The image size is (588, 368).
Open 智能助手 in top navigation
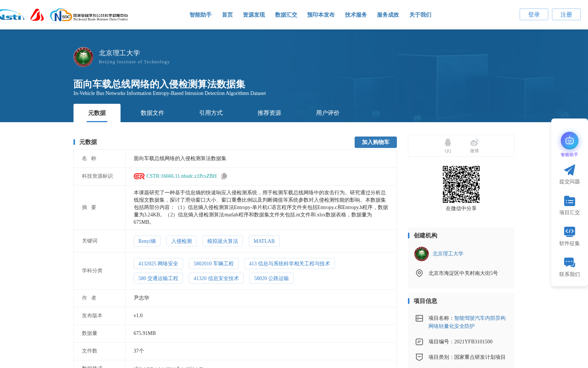pos(201,15)
